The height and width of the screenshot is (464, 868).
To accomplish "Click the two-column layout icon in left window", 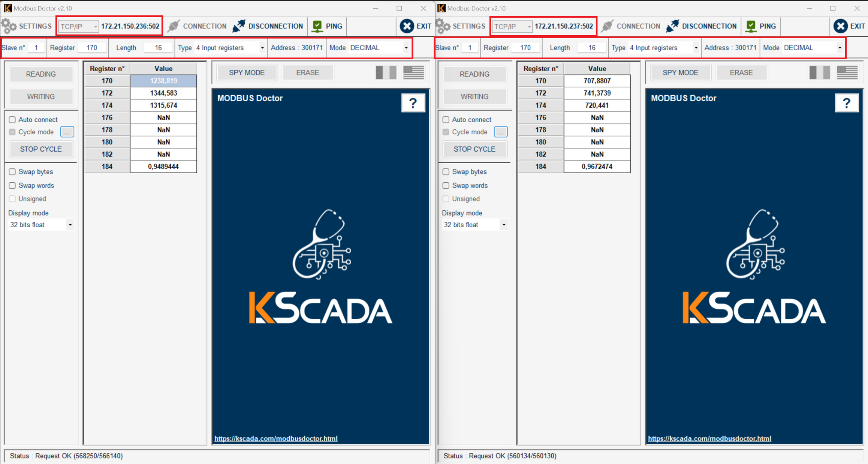I will point(386,72).
